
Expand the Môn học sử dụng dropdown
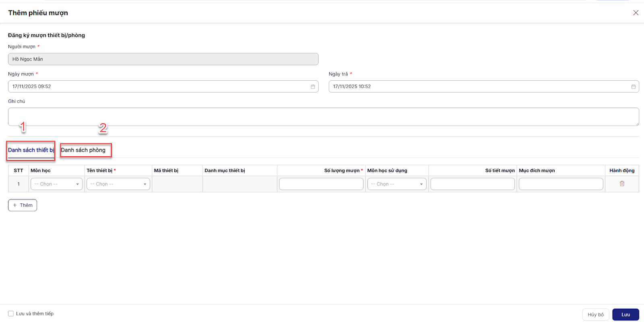tap(396, 184)
